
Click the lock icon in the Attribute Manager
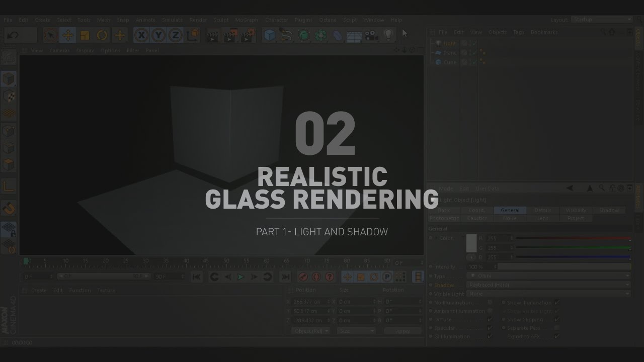point(612,188)
